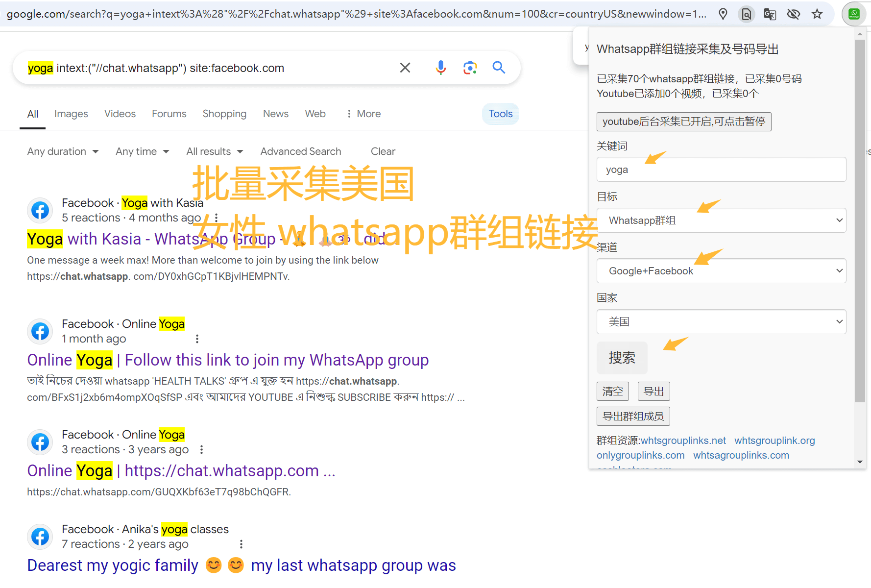Click the 清空 clear button

(x=613, y=391)
